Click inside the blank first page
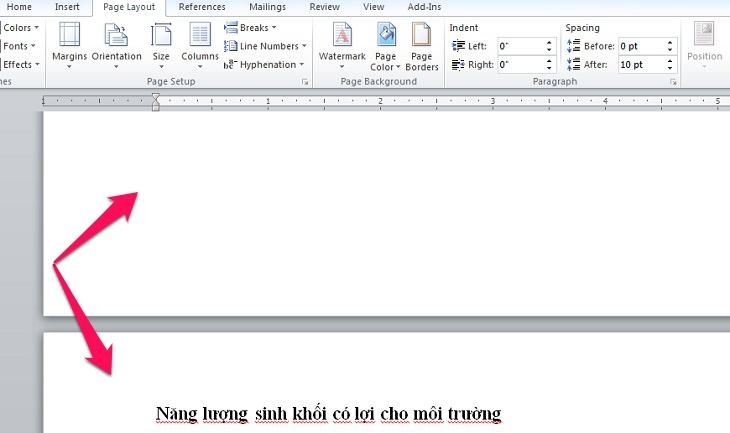730x433 pixels. [386, 213]
